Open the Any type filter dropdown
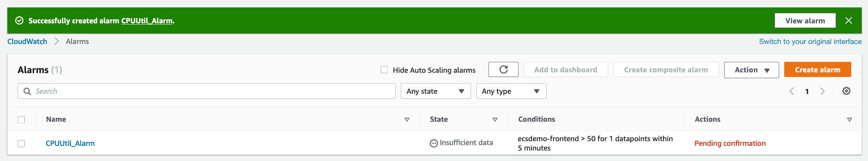 [x=511, y=91]
